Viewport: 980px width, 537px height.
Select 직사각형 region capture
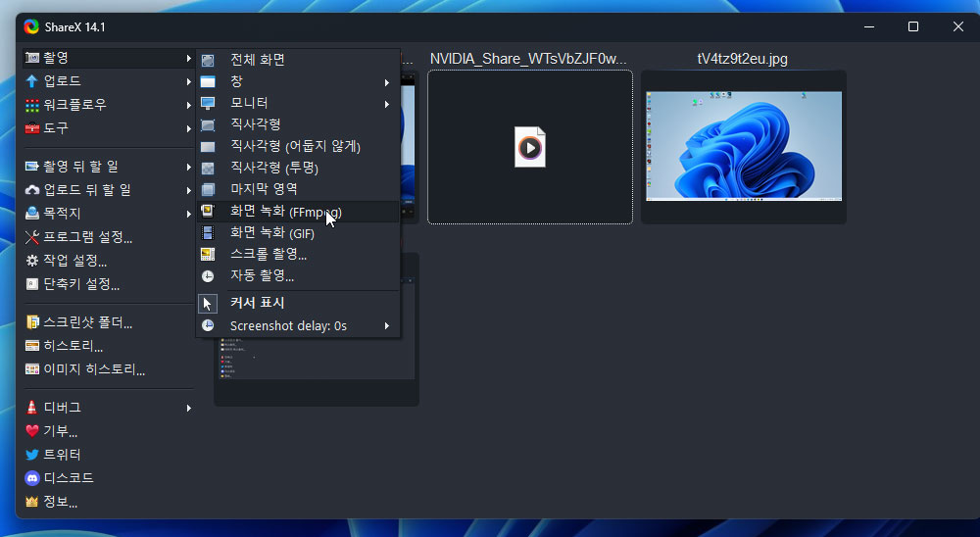coord(298,124)
